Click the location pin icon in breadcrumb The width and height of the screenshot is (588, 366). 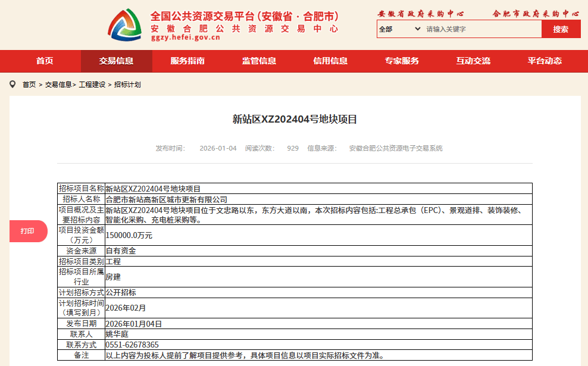tap(12, 85)
